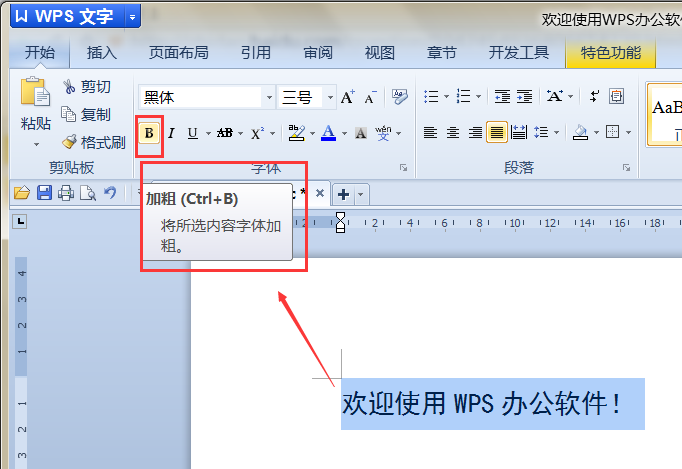Activate the 格式刷 format painter
Viewport: 682px width, 469px height.
94,142
